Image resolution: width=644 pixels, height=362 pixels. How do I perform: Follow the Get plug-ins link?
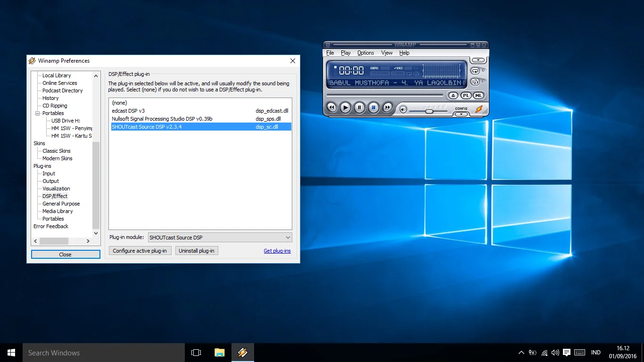(277, 250)
